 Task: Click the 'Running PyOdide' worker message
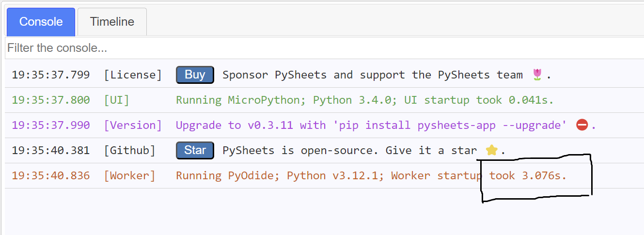371,175
